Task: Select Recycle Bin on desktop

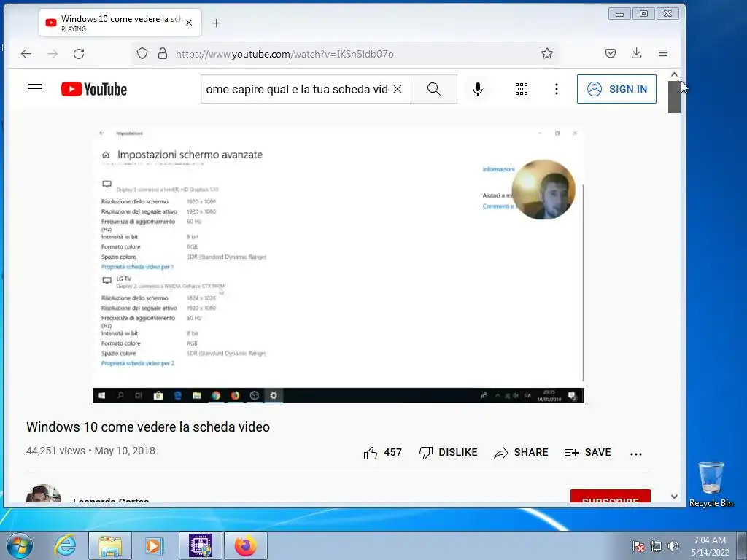Action: [711, 484]
